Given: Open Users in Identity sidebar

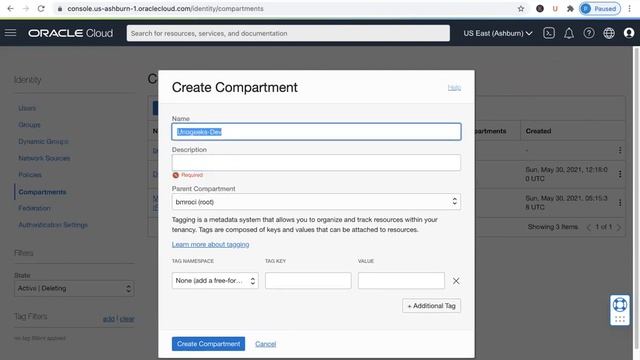Looking at the screenshot, I should pyautogui.click(x=27, y=108).
